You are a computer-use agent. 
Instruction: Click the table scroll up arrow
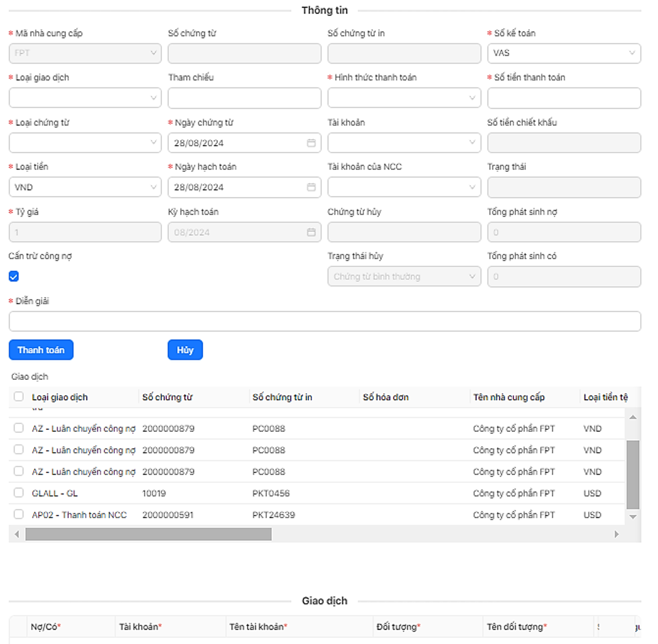[x=632, y=417]
